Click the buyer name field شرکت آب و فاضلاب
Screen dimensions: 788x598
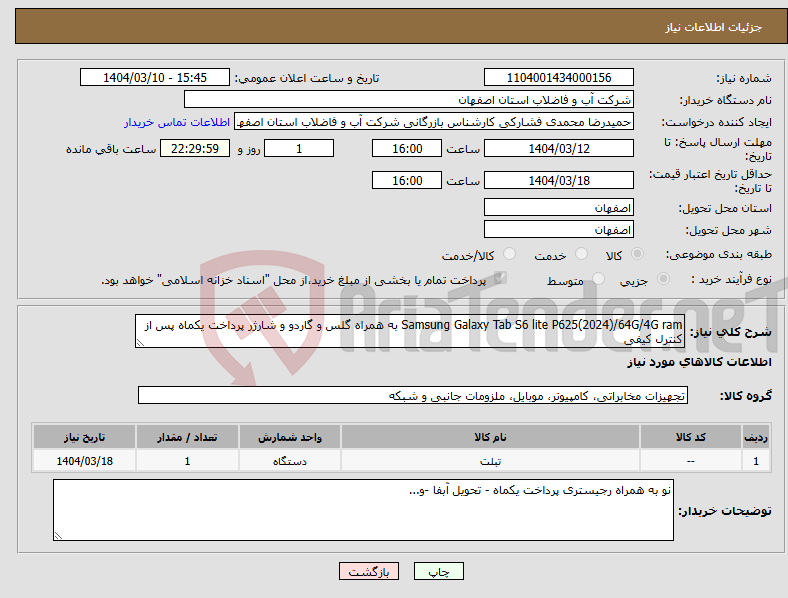409,99
